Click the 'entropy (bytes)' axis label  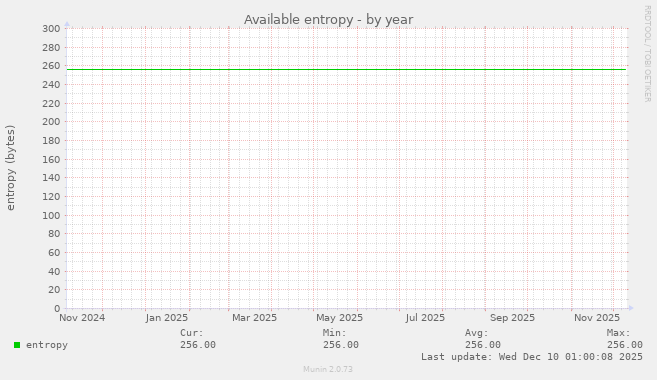click(10, 168)
